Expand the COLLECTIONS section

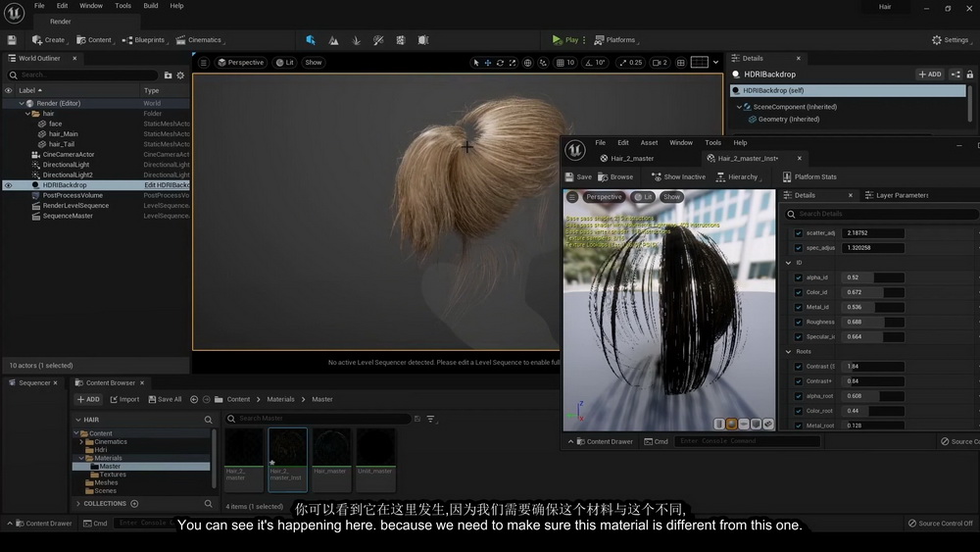(x=78, y=504)
